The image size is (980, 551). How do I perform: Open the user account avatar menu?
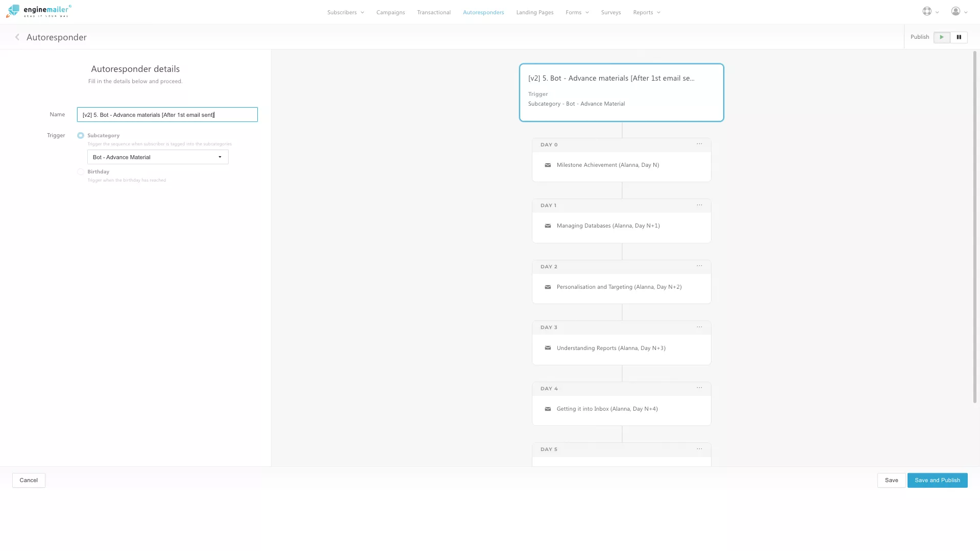coord(955,12)
